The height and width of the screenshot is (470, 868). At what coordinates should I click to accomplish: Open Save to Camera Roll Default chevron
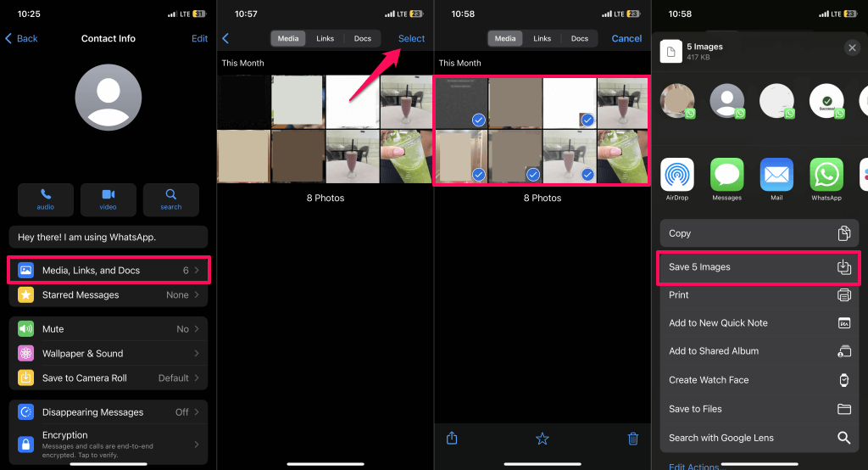(197, 378)
